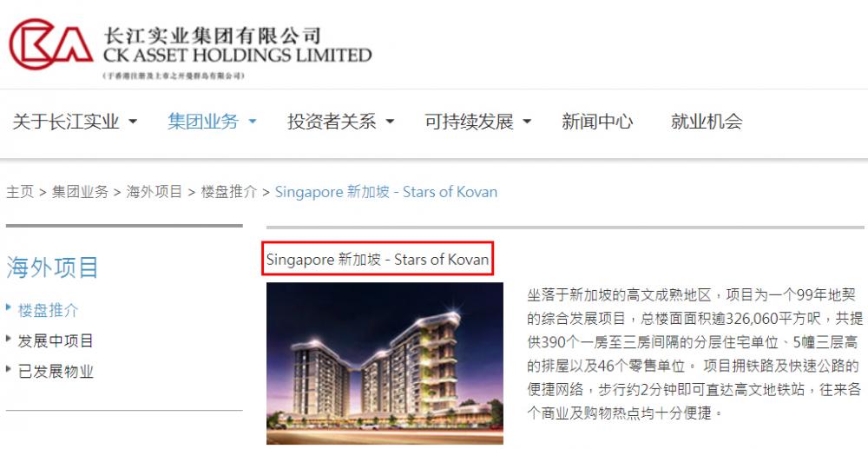This screenshot has width=868, height=449.
Task: Open 楼盘推介 in the sidebar
Action: [x=48, y=310]
